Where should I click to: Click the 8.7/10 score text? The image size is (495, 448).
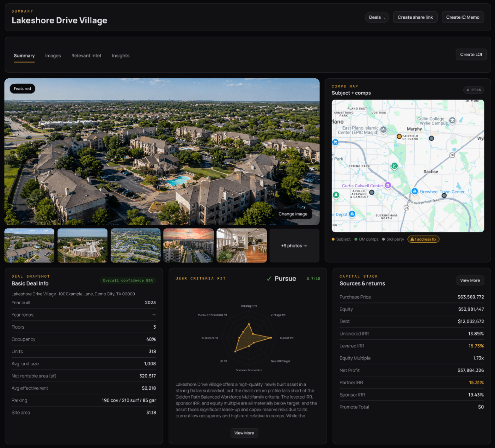(313, 279)
